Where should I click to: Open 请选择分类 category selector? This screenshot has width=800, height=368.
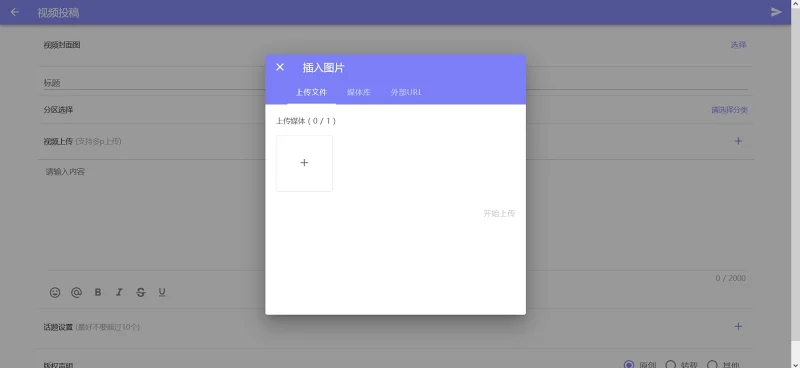pyautogui.click(x=730, y=110)
